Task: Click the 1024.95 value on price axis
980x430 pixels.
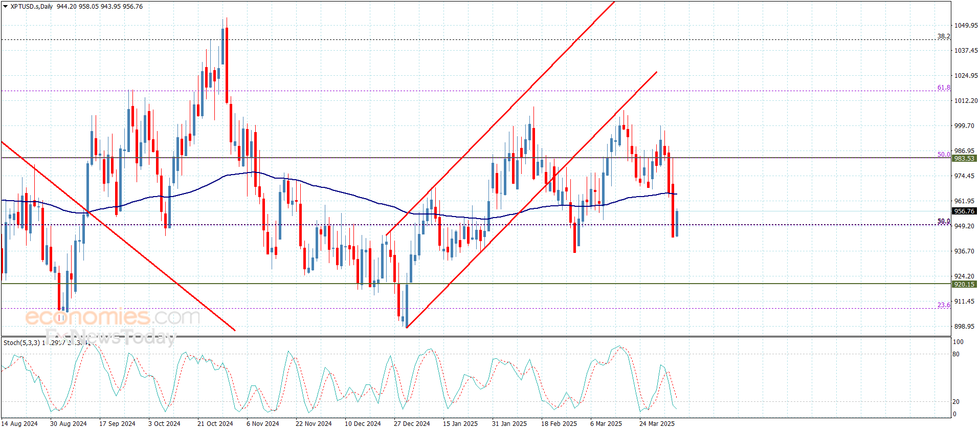Action: [966, 76]
